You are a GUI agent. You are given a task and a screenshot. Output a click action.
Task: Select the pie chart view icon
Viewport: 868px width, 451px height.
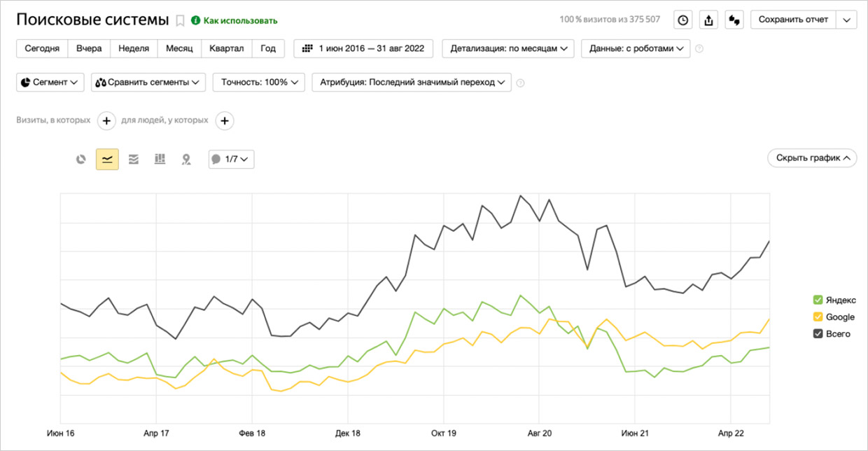point(81,159)
